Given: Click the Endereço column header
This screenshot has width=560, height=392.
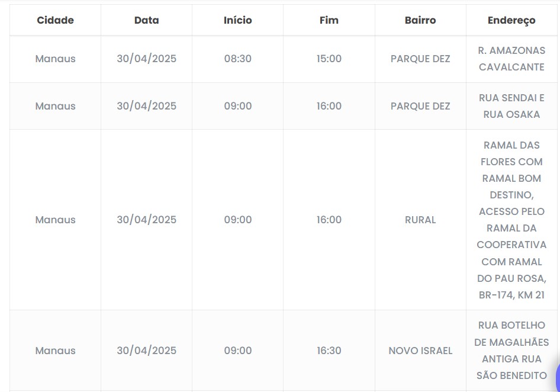Looking at the screenshot, I should tap(511, 20).
